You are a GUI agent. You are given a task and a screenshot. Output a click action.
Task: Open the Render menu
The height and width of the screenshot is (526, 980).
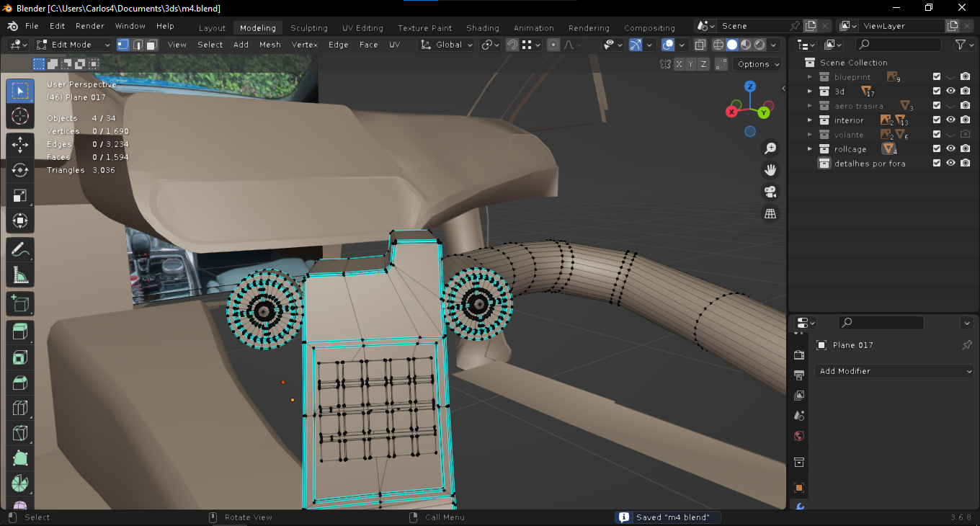(x=90, y=26)
